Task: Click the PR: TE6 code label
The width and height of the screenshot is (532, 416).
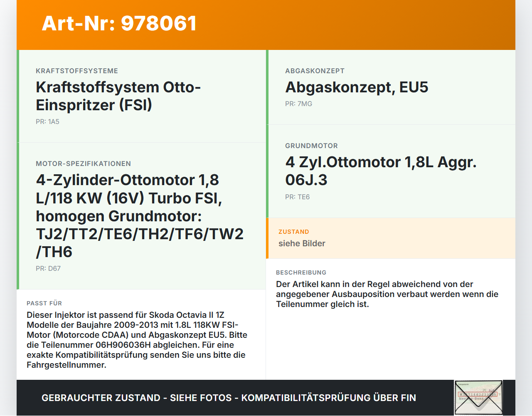Action: [296, 197]
